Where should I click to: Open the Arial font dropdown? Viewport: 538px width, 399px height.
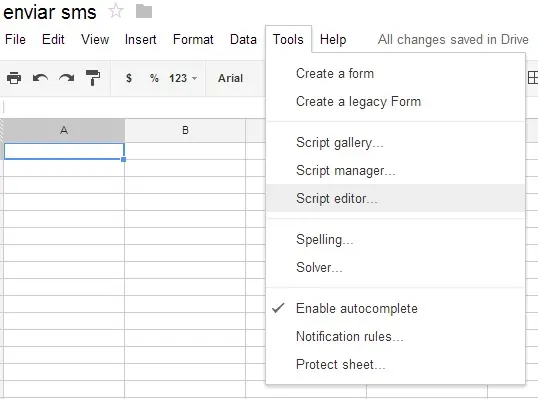point(231,78)
